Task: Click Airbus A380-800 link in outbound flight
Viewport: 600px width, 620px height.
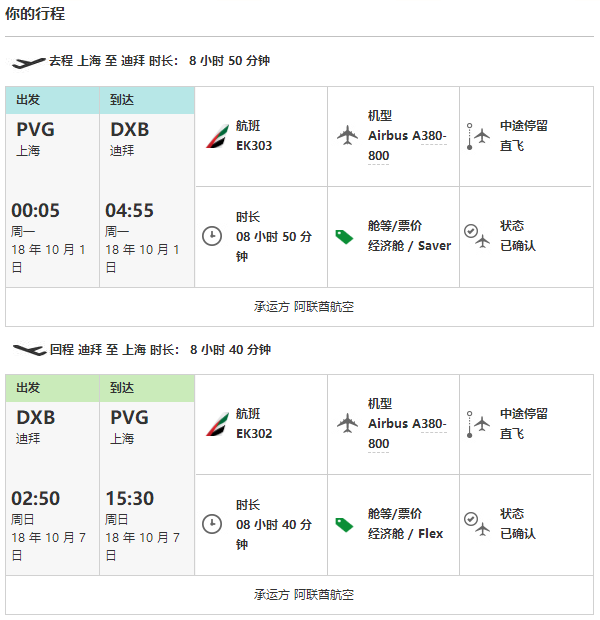Action: [x=407, y=145]
